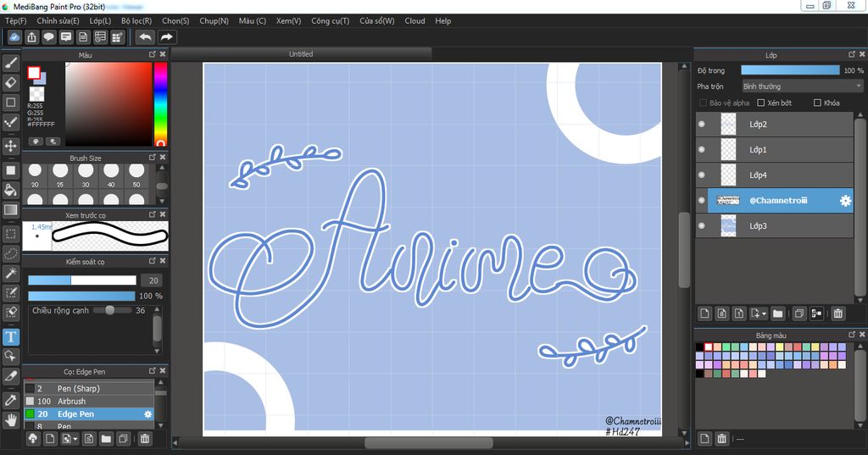Select the Divide (knife) tool
The height and width of the screenshot is (455, 868).
tap(10, 376)
